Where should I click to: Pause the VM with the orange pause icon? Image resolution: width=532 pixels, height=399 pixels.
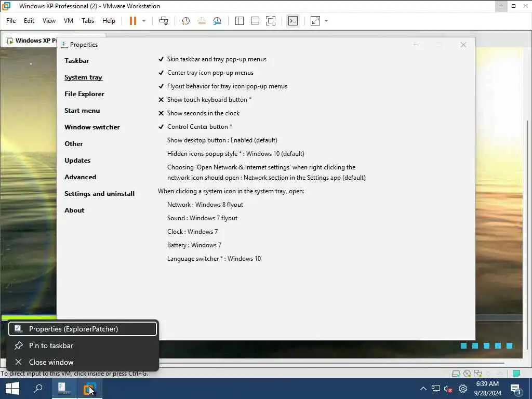(132, 21)
